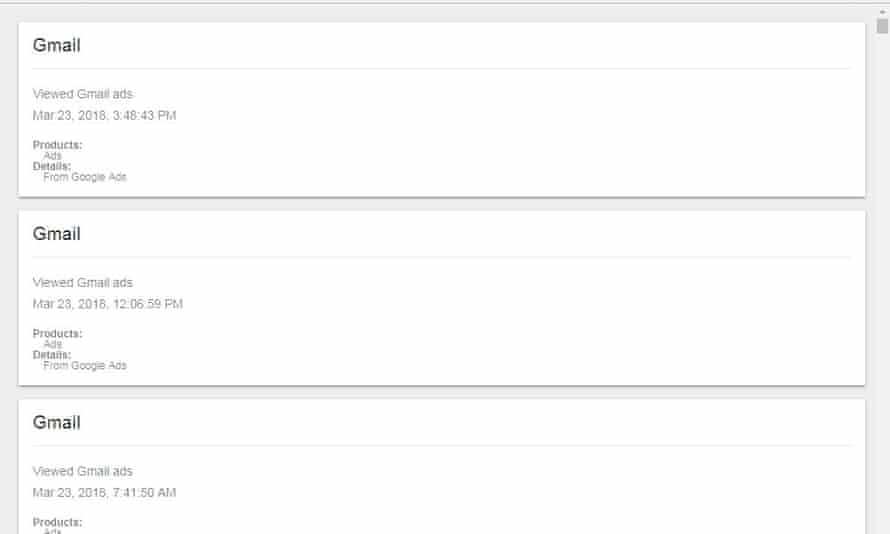
Task: Click the Details label in the 3:48:43 PM card
Action: (52, 166)
